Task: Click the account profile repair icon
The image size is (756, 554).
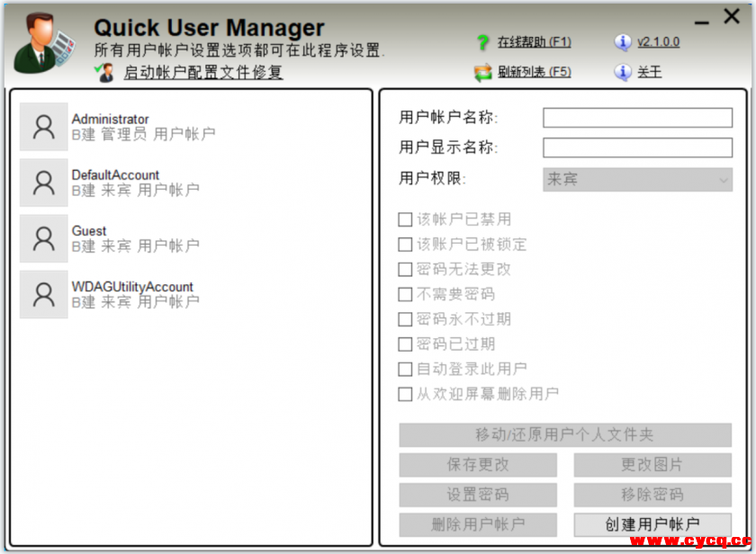Action: (105, 73)
